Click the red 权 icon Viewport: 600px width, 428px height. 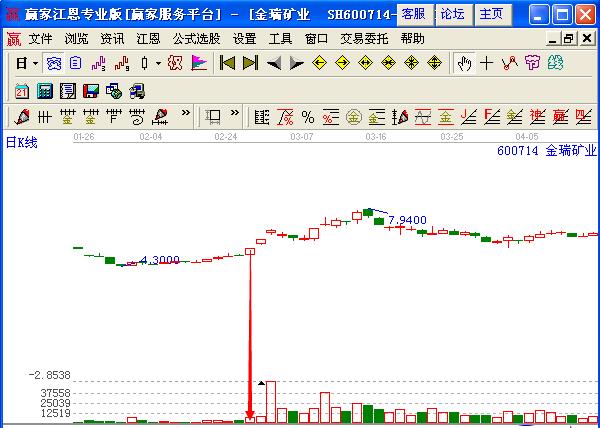(175, 63)
